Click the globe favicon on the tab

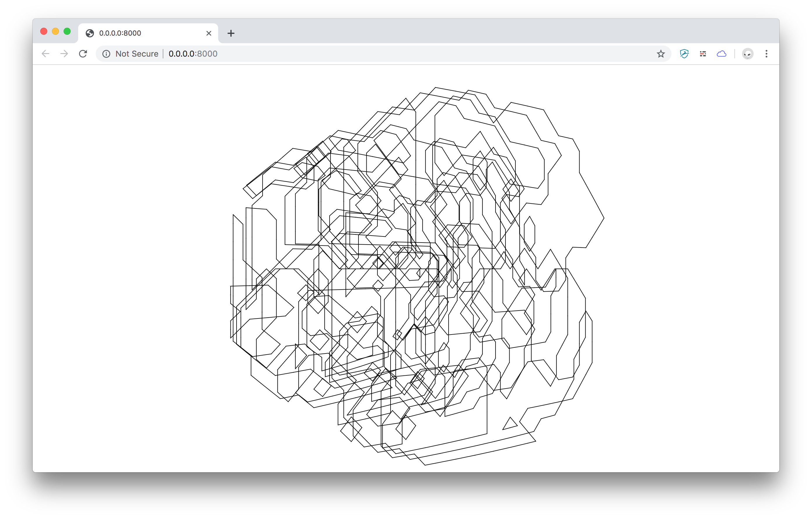tap(90, 33)
